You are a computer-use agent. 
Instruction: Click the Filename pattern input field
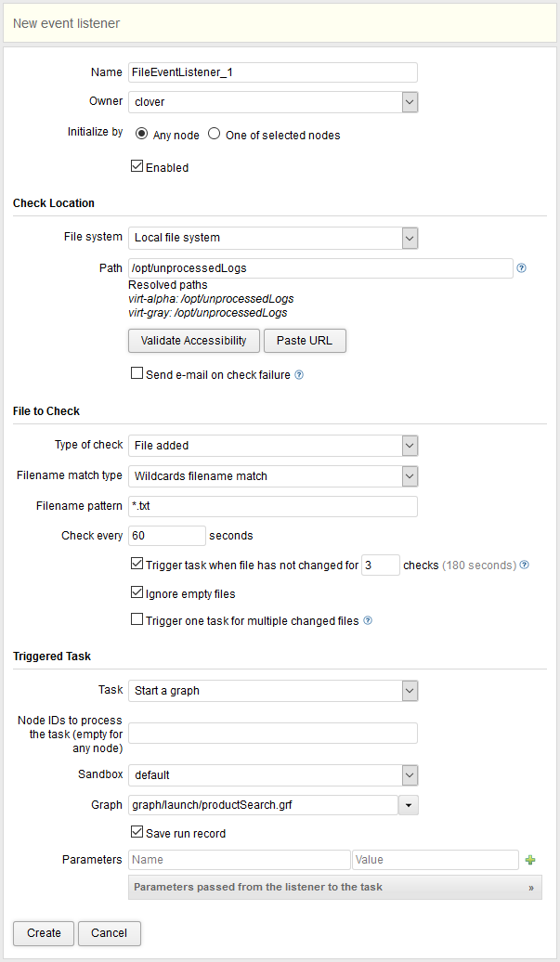[x=273, y=506]
